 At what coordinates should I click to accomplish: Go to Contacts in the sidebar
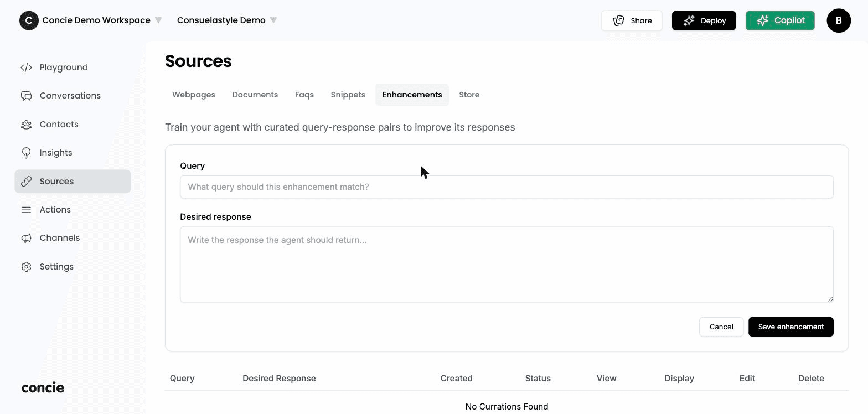pos(73,125)
